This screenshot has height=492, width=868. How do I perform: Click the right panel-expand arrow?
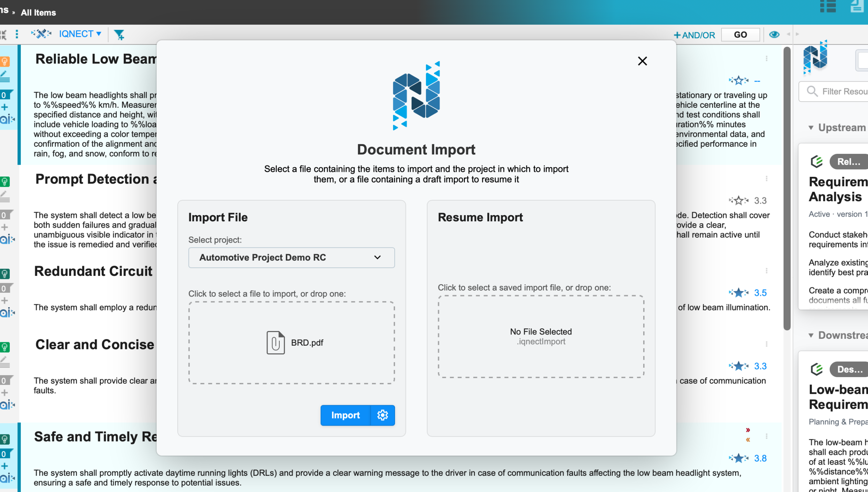tap(797, 34)
